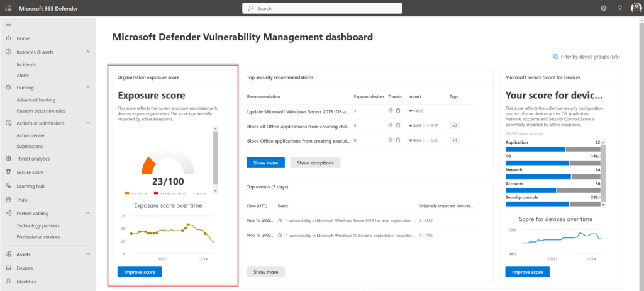Click the Trials gift icon
Screen dimensions: 644x291
pyautogui.click(x=8, y=200)
